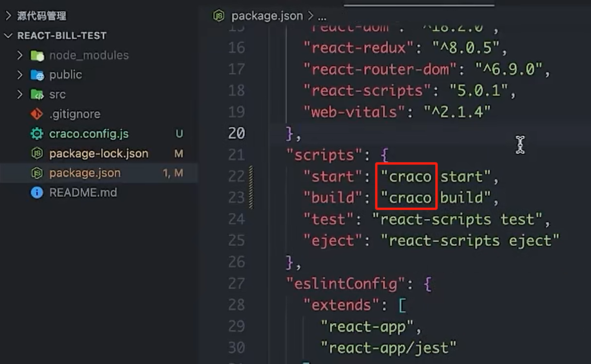Select the README.md info icon
The width and height of the screenshot is (591, 364).
click(36, 192)
